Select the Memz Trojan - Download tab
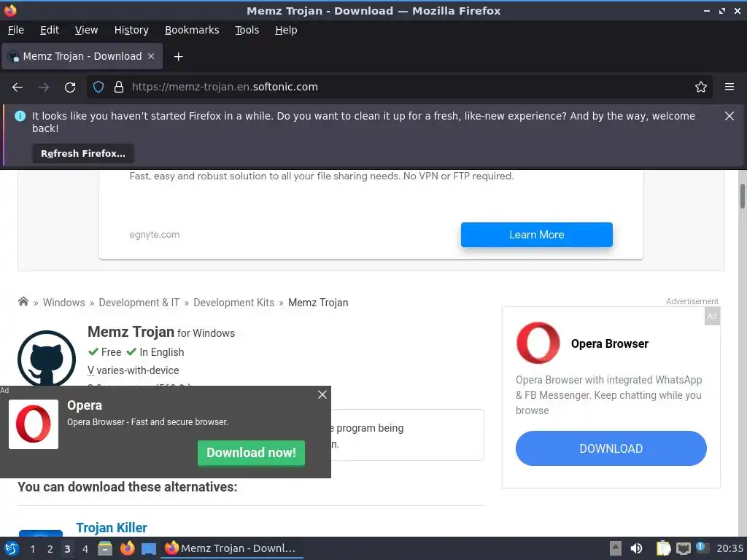 [x=82, y=56]
